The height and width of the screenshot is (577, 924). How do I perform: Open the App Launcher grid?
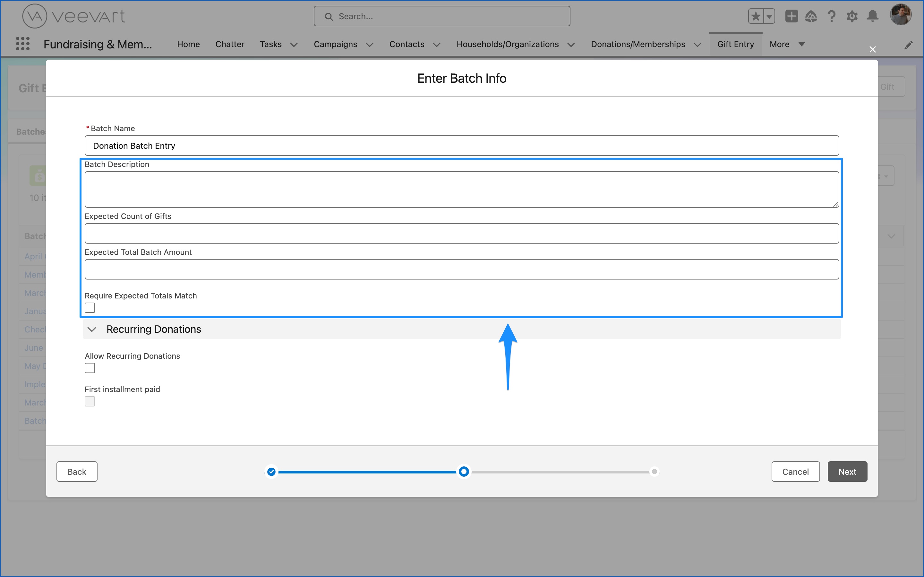[x=22, y=44]
